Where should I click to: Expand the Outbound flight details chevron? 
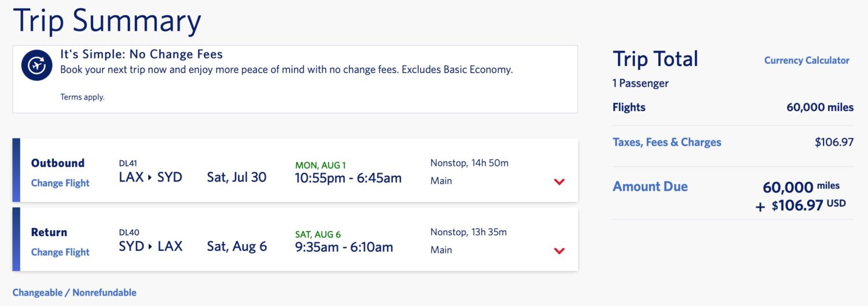pyautogui.click(x=559, y=182)
